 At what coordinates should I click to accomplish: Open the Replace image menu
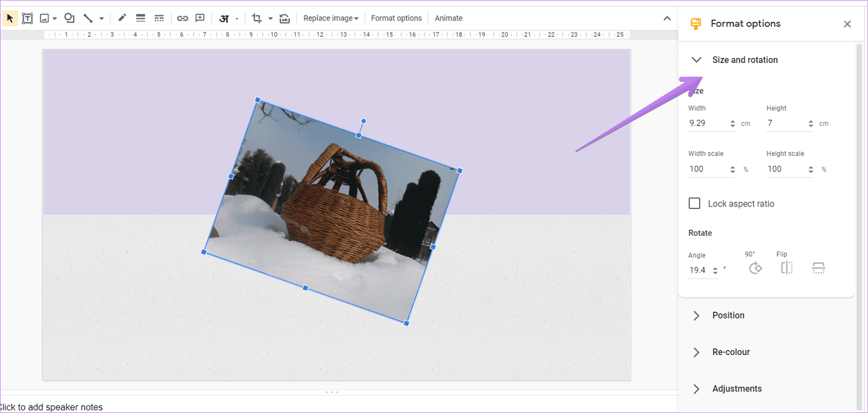tap(330, 18)
